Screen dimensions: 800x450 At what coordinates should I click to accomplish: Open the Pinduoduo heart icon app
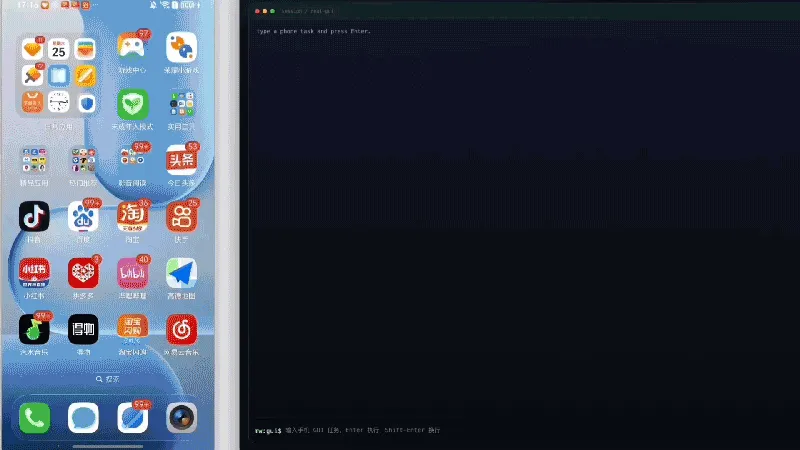pyautogui.click(x=83, y=273)
